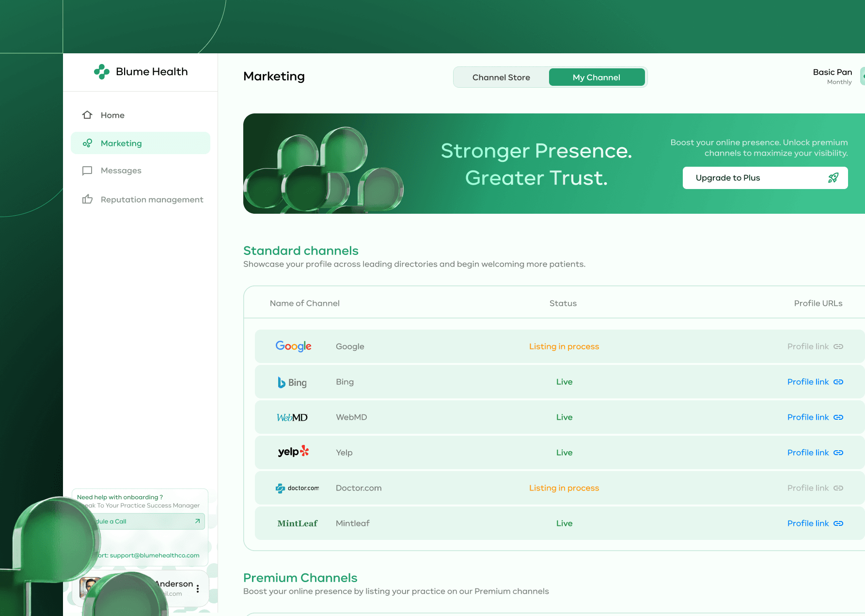Click the Upgrade to Plus button
The height and width of the screenshot is (616, 865).
click(765, 178)
